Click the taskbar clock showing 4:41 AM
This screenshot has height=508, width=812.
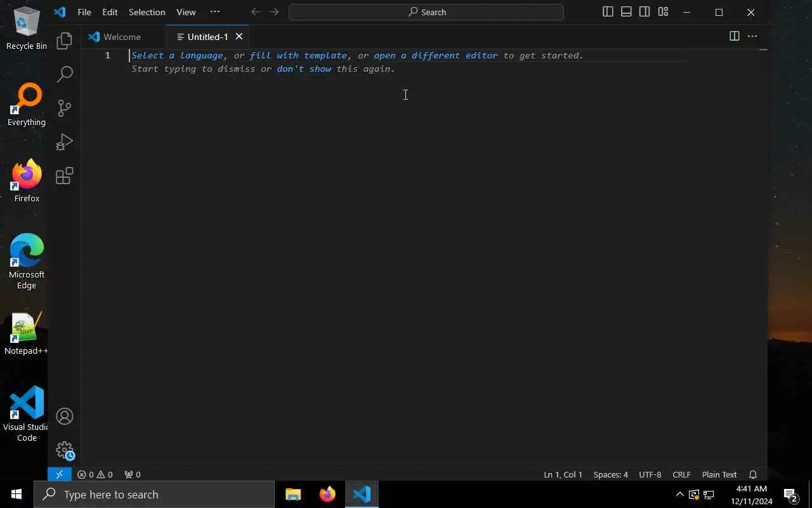[x=751, y=494]
